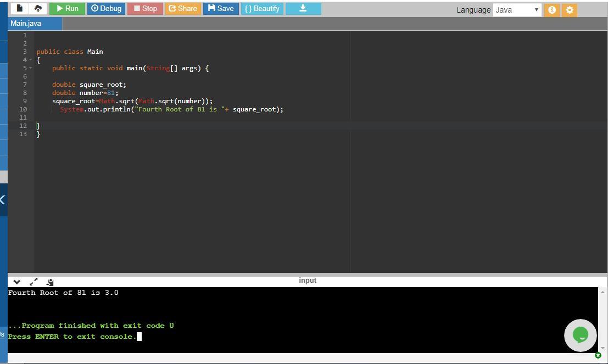608x364 pixels.
Task: Expand the console to fullscreen
Action: coord(34,282)
